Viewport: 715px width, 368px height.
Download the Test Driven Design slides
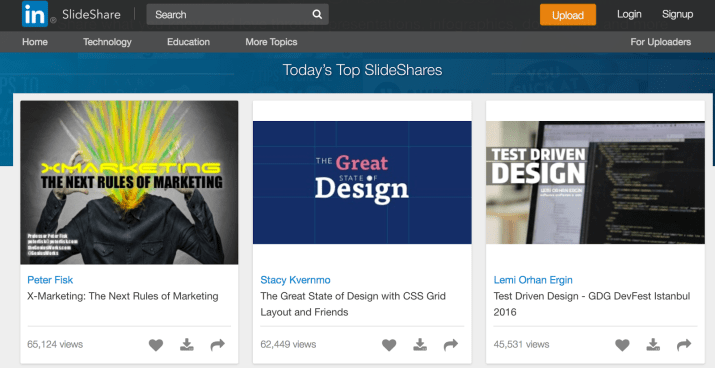coord(653,345)
